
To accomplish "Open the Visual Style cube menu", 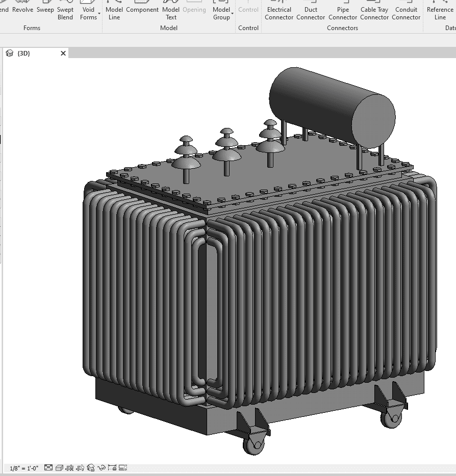I will [59, 467].
